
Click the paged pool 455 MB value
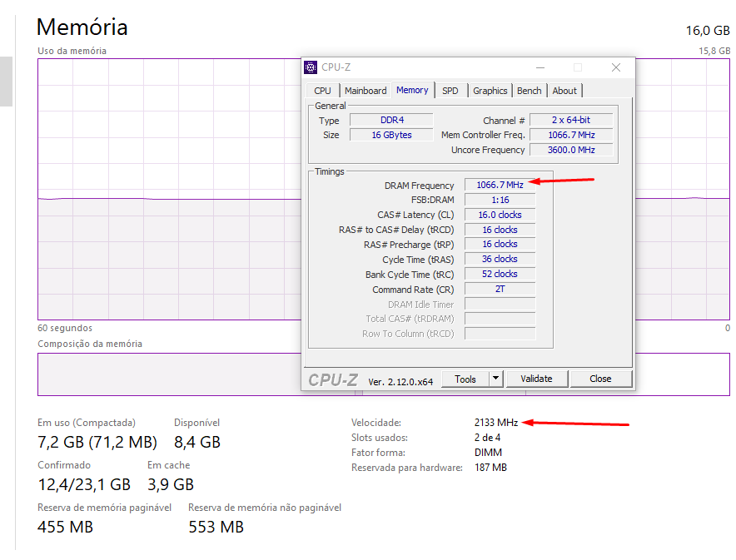coord(65,528)
